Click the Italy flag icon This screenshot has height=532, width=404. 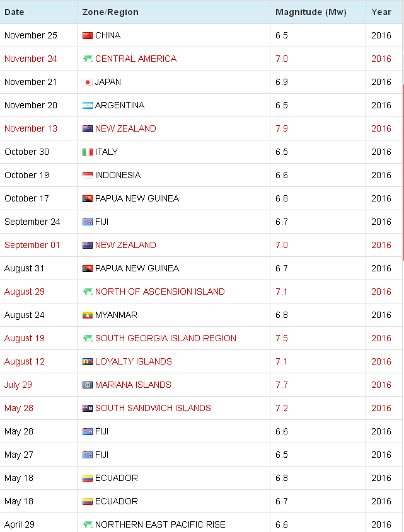click(x=88, y=152)
